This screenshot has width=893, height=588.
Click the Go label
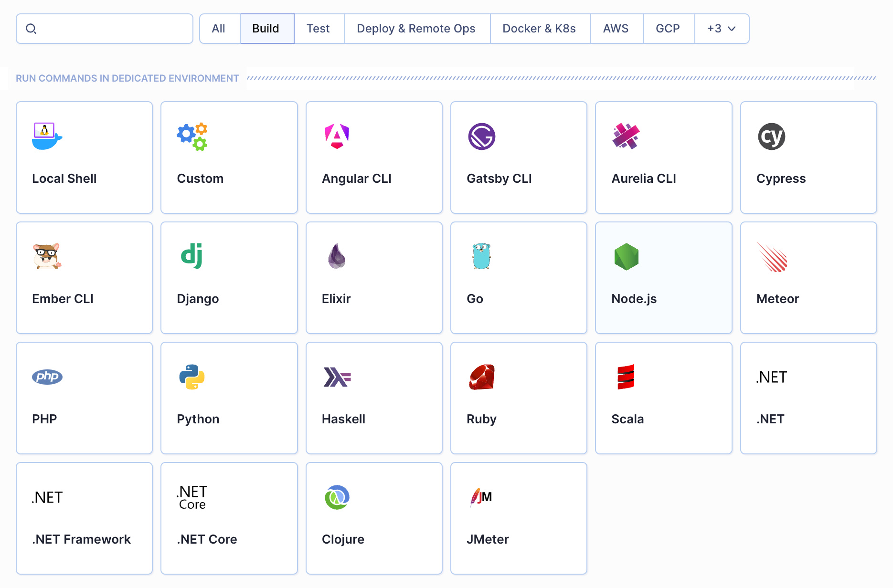pyautogui.click(x=475, y=299)
